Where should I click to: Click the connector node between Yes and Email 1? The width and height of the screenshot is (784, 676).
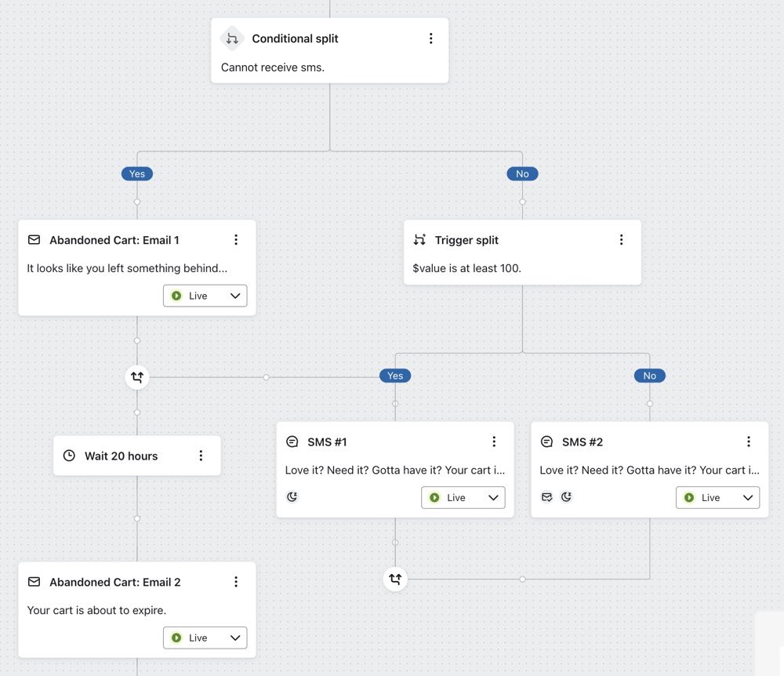coord(137,202)
